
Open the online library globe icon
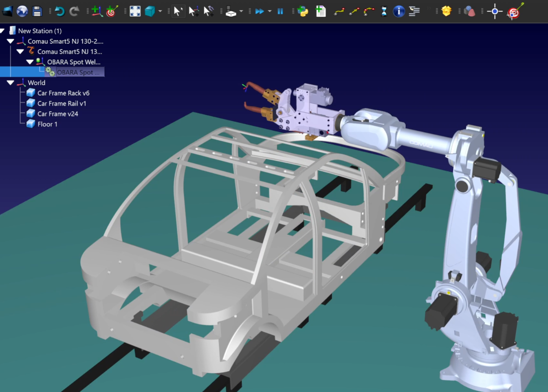pyautogui.click(x=22, y=11)
